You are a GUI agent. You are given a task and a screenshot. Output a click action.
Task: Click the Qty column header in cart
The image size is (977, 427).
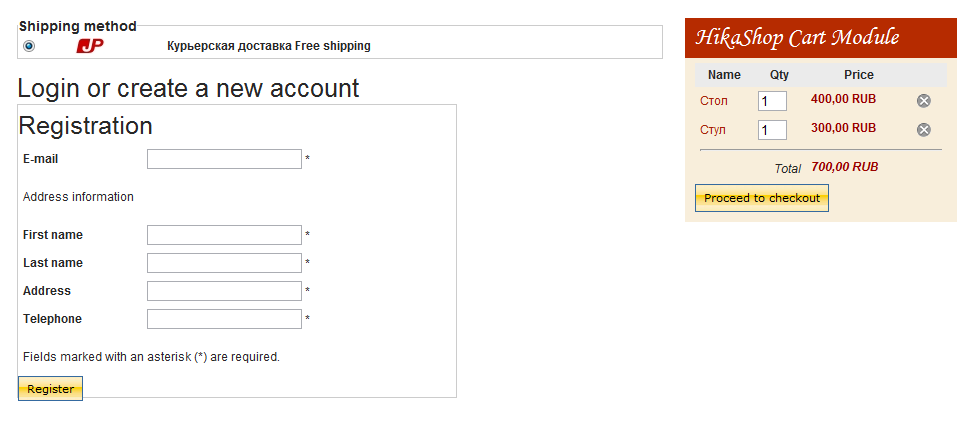[x=779, y=75]
